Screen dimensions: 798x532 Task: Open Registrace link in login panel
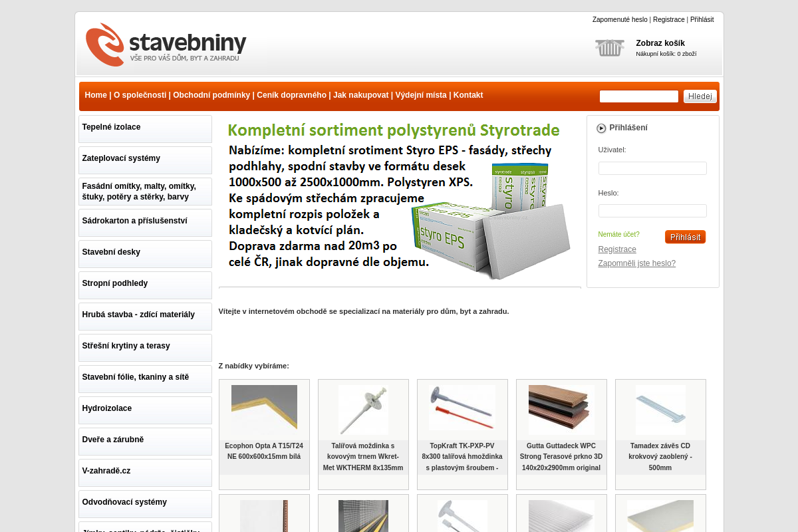[617, 249]
